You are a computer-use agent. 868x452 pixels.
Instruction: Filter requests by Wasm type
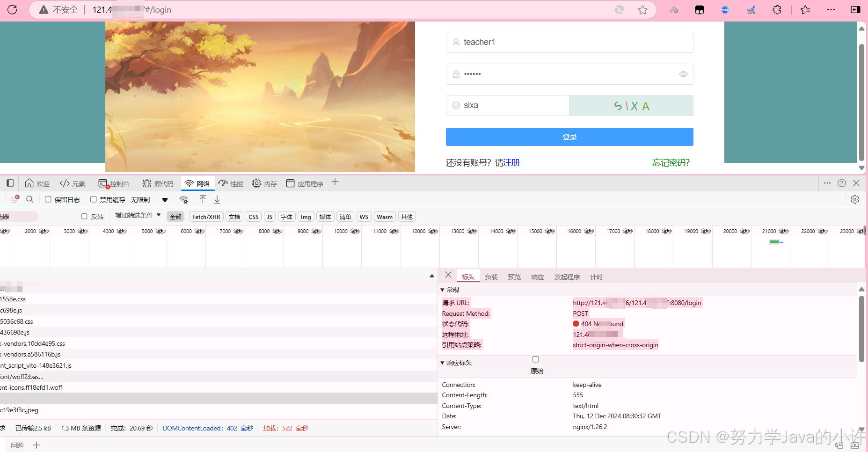tap(385, 217)
